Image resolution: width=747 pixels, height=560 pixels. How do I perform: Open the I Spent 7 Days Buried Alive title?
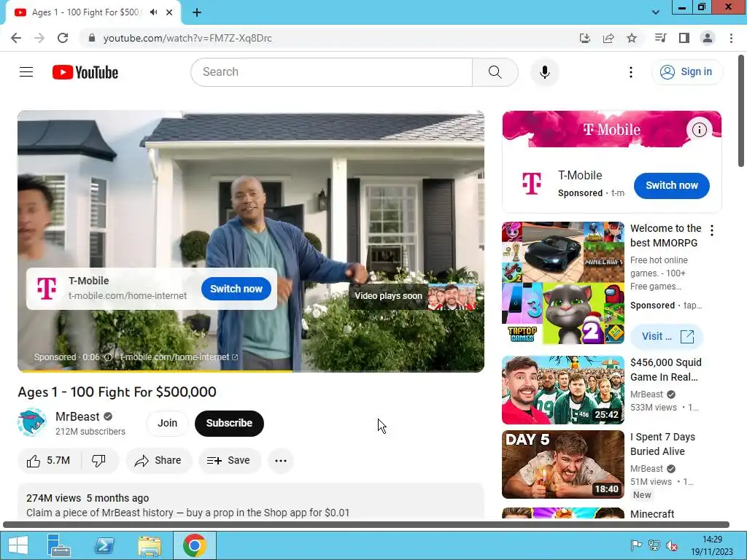point(662,444)
